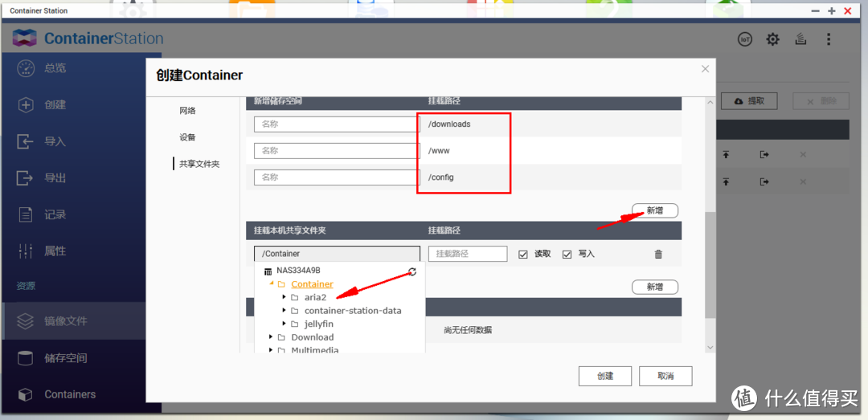Click 新增 below the shared folder row

[655, 287]
